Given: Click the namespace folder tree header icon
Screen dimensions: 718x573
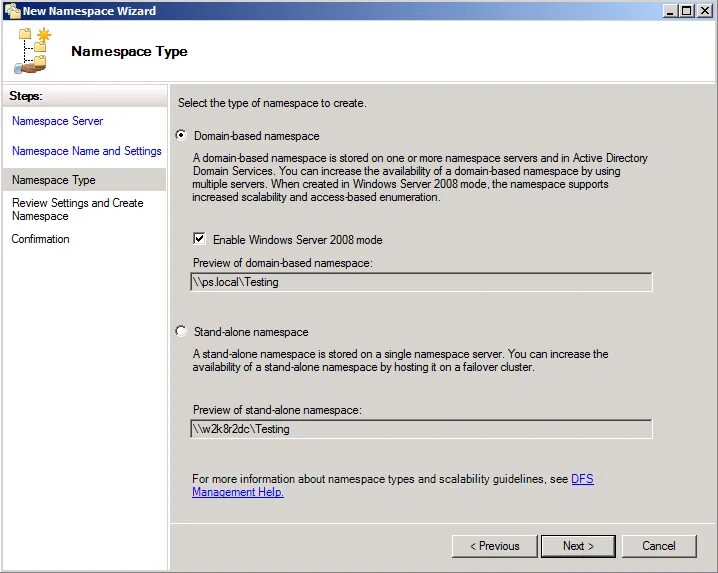Looking at the screenshot, I should [x=33, y=50].
